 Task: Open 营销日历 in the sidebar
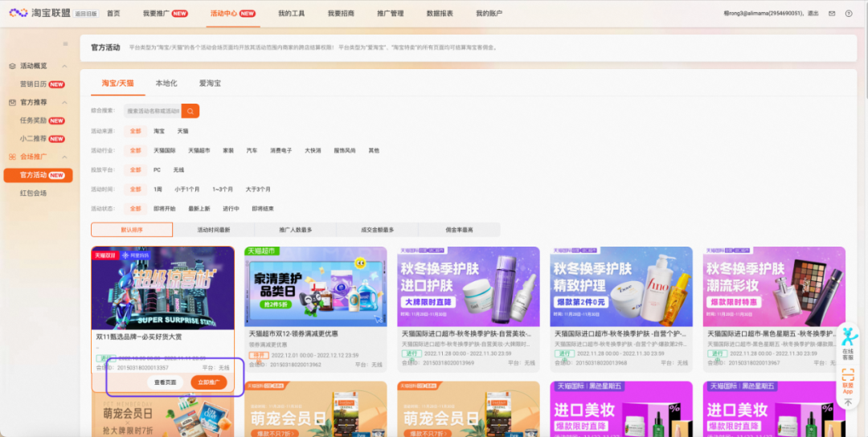[x=42, y=84]
